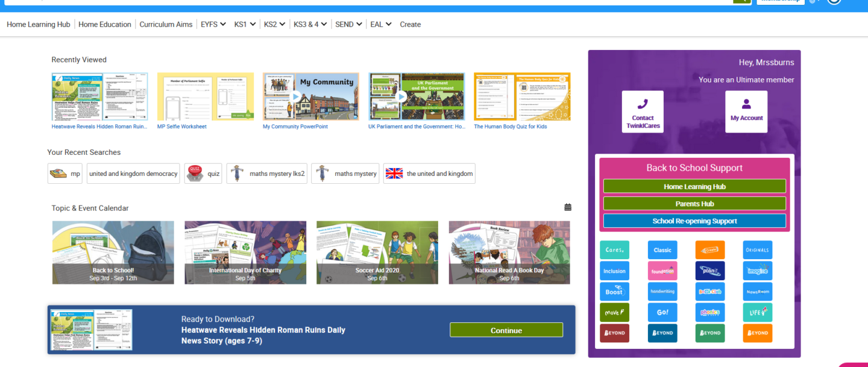Play the UK Parliament preview video
The height and width of the screenshot is (367, 868).
click(x=401, y=96)
